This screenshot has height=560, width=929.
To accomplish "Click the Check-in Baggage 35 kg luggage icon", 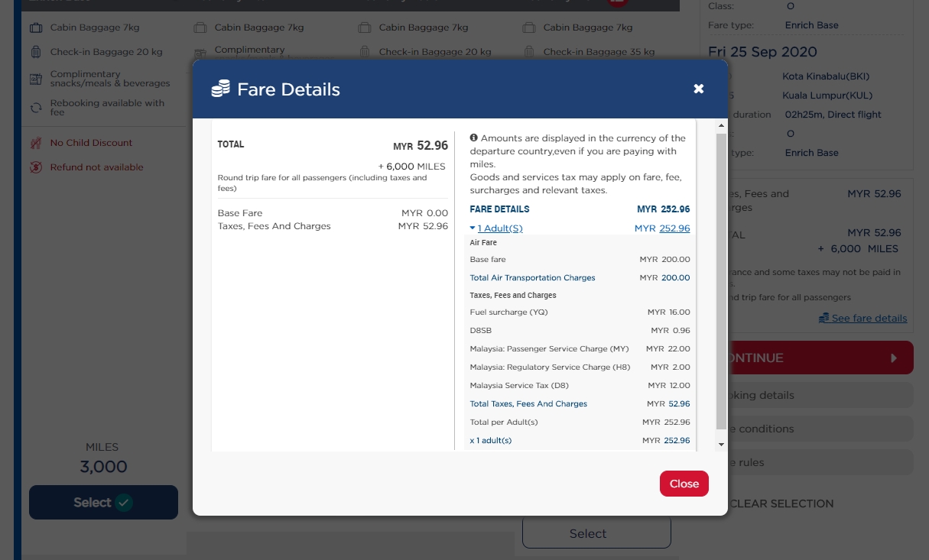I will [528, 53].
